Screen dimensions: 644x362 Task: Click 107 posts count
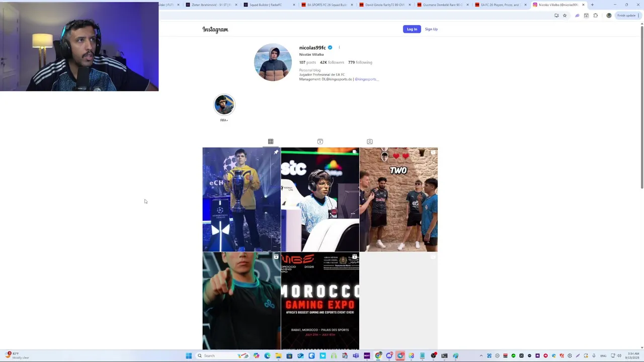click(307, 62)
